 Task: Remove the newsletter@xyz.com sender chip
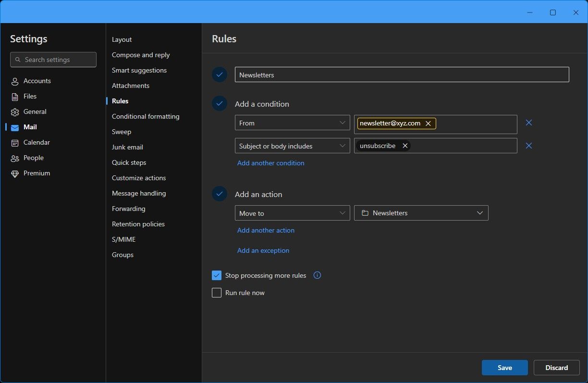[x=428, y=124]
